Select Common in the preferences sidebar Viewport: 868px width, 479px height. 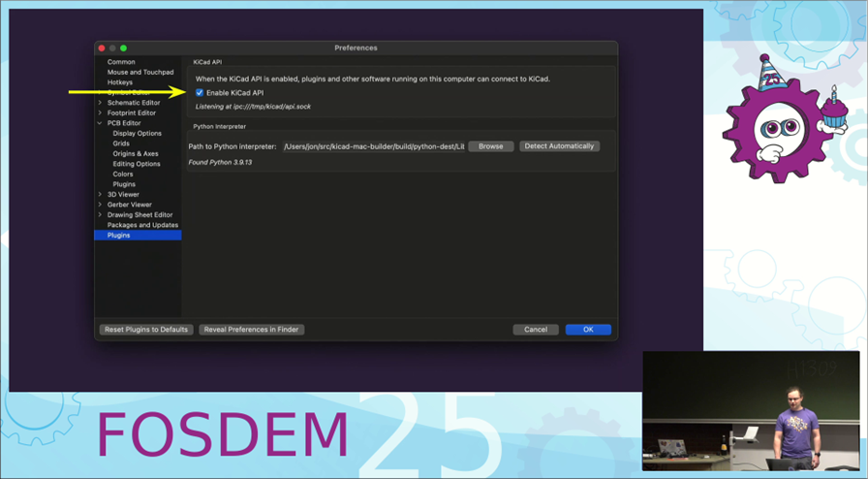point(121,62)
